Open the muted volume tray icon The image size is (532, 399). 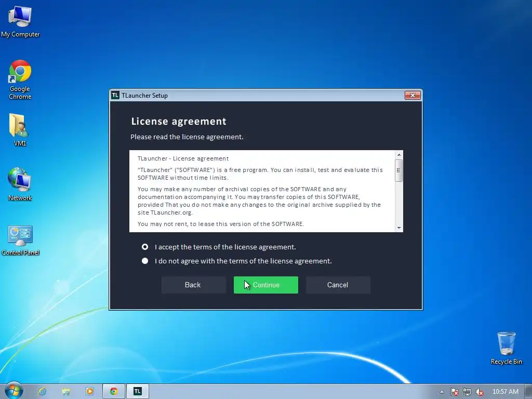(x=480, y=392)
